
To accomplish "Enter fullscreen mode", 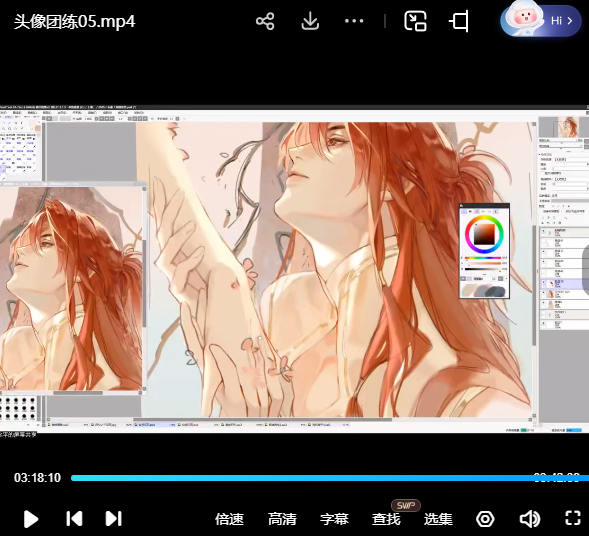I will (x=573, y=518).
